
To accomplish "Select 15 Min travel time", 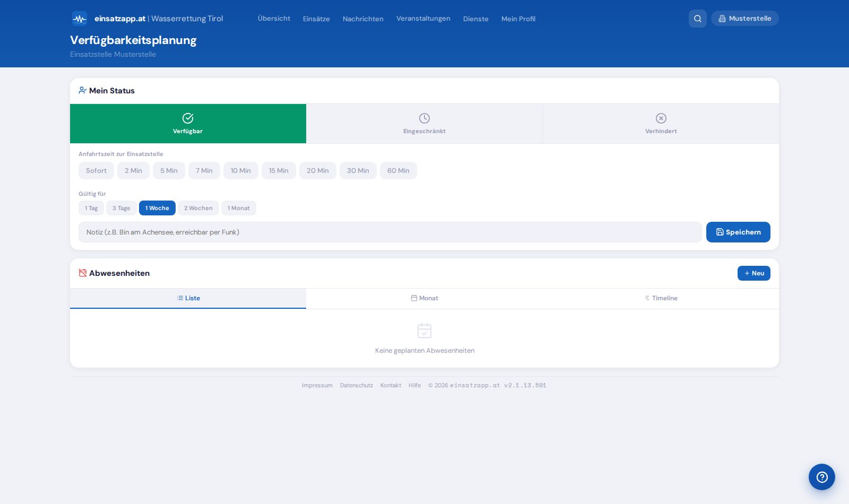I will tap(279, 171).
